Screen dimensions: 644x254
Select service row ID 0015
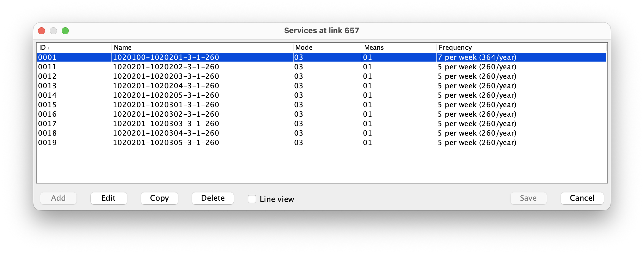point(322,105)
